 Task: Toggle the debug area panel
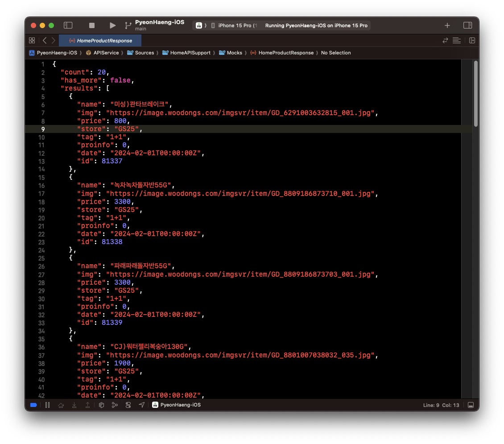471,405
